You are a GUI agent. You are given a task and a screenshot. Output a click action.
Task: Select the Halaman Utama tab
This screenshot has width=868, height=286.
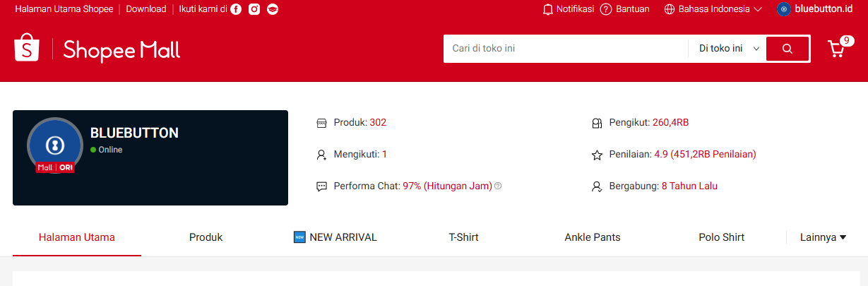pyautogui.click(x=77, y=237)
